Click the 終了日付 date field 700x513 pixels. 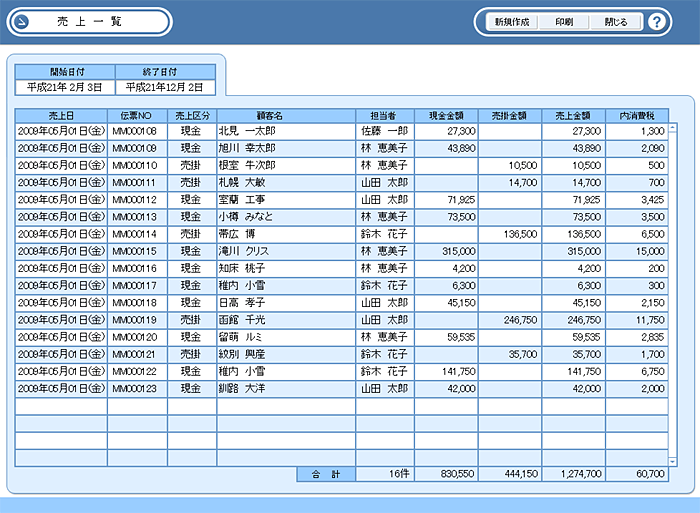coord(165,87)
